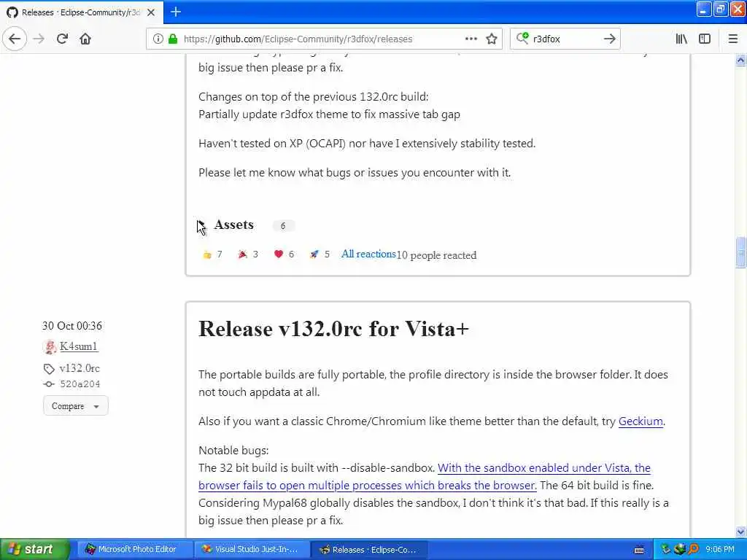Click the heart reaction
The image size is (747, 560).
pyautogui.click(x=284, y=254)
